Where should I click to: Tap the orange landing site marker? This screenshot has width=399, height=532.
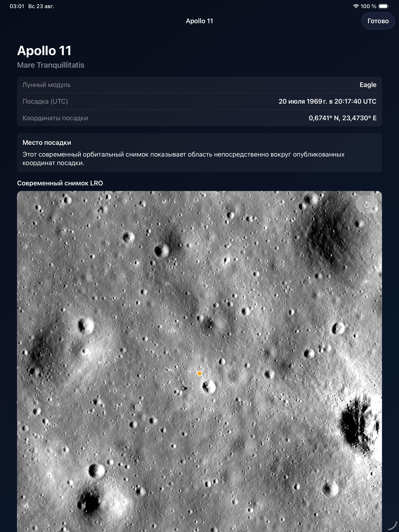coord(199,373)
